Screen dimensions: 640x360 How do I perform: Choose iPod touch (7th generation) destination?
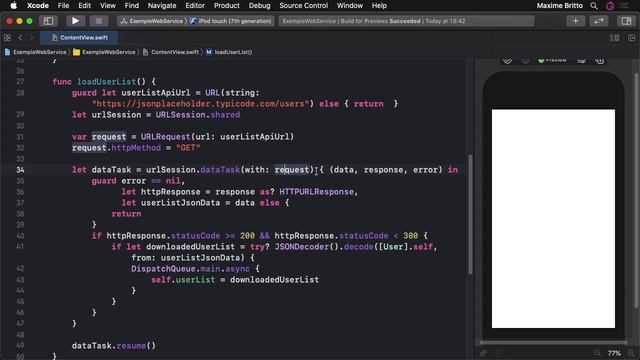231,21
